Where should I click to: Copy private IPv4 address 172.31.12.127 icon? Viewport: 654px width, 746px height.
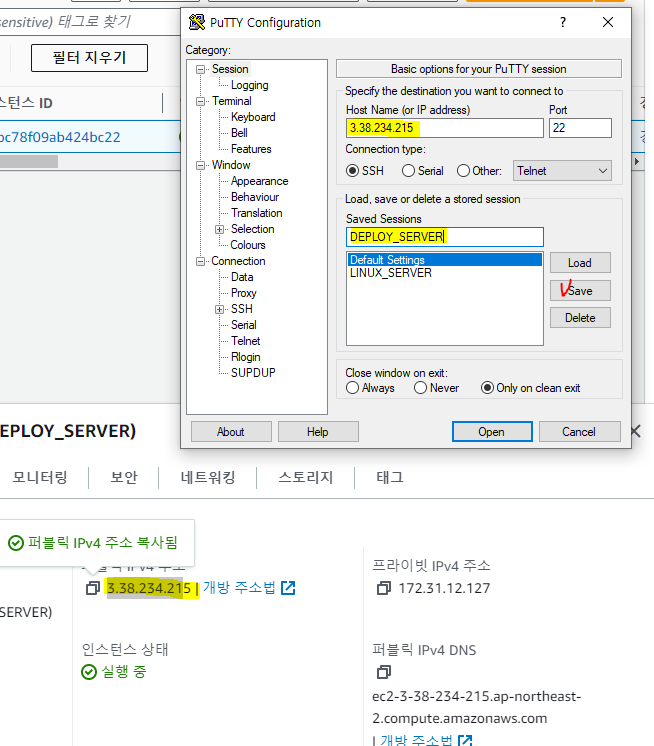tap(383, 588)
